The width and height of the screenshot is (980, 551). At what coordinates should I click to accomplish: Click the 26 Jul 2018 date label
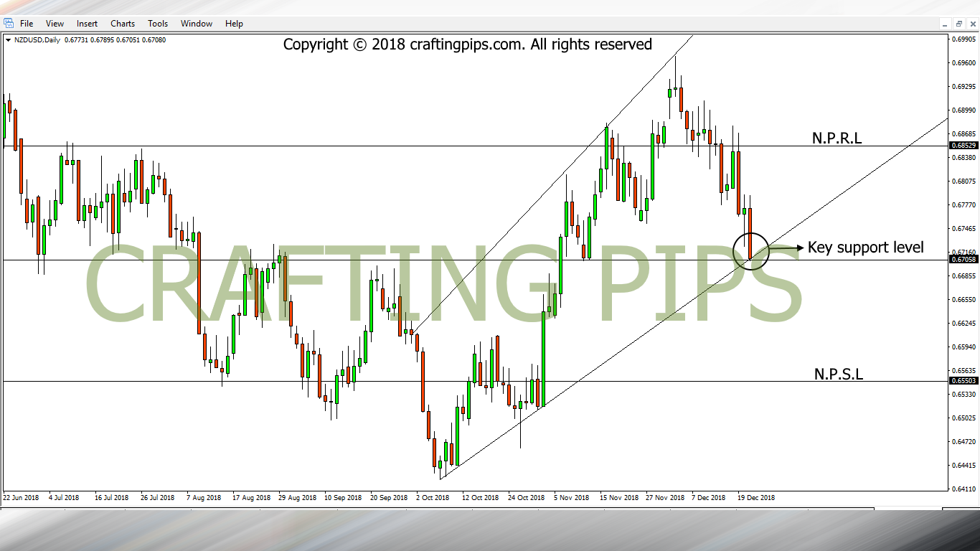click(158, 497)
